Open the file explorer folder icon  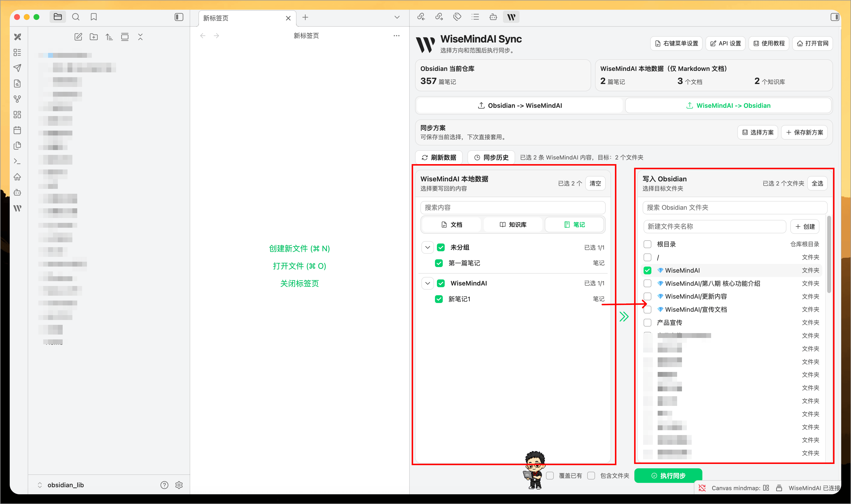coord(57,17)
